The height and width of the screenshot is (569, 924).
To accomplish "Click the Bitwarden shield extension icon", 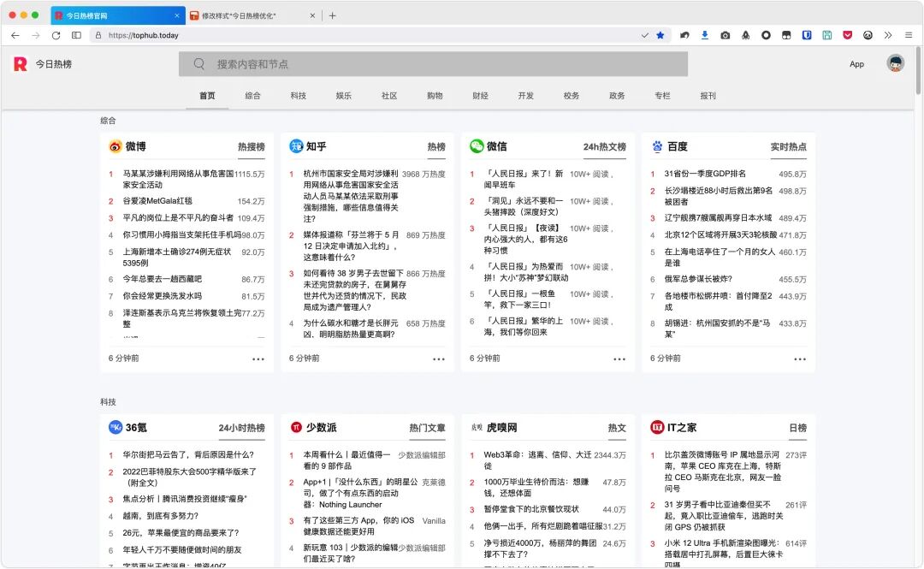I will pyautogui.click(x=807, y=35).
